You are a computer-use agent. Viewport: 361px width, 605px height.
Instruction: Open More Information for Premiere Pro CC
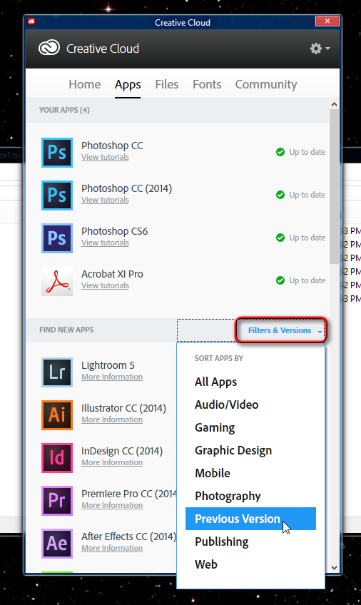pyautogui.click(x=112, y=505)
